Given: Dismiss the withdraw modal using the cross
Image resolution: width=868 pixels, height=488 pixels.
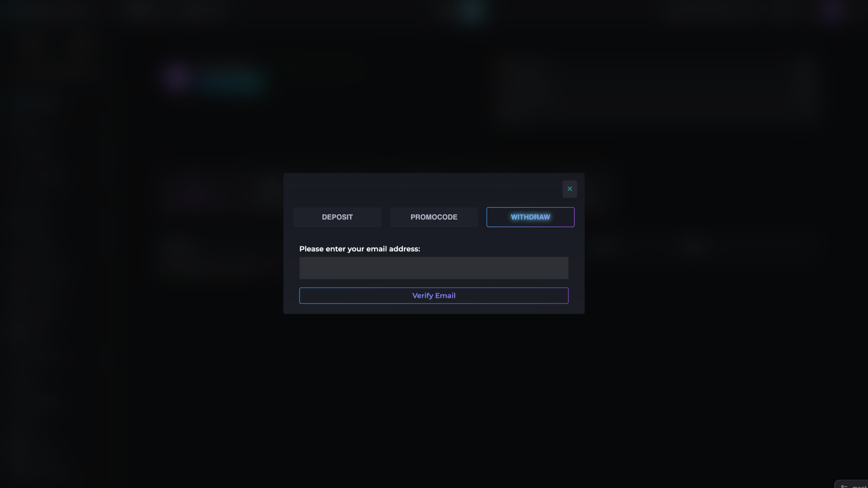Looking at the screenshot, I should point(570,189).
